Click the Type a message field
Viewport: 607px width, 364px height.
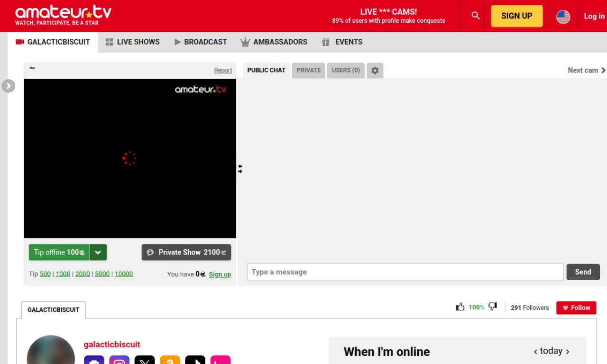click(405, 272)
